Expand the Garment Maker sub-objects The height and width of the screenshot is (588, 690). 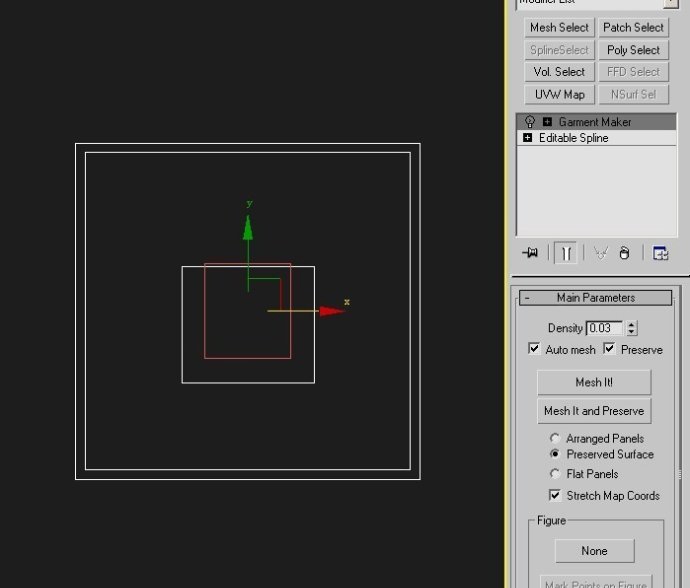[x=547, y=121]
